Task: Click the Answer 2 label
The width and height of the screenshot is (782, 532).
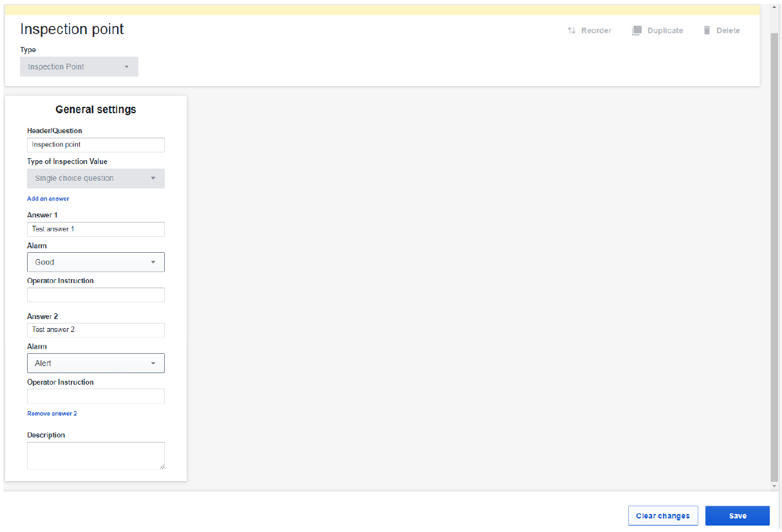Action: tap(42, 316)
